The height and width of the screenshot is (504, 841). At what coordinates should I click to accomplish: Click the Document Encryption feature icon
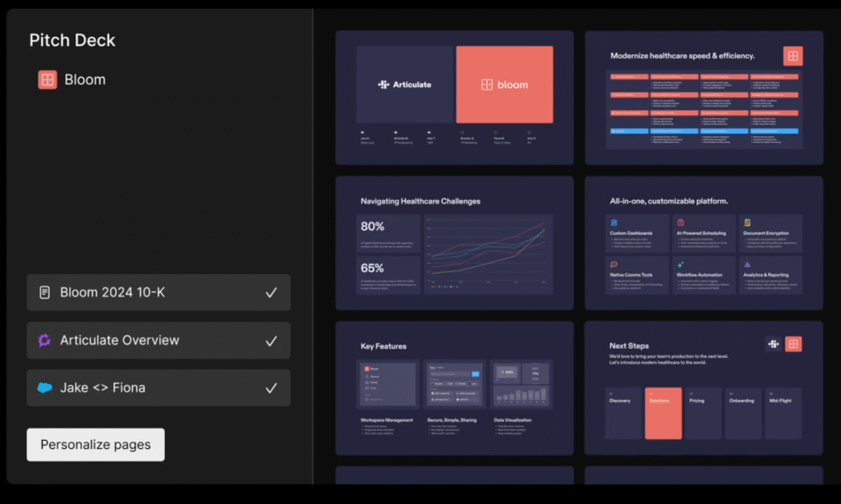pyautogui.click(x=747, y=222)
